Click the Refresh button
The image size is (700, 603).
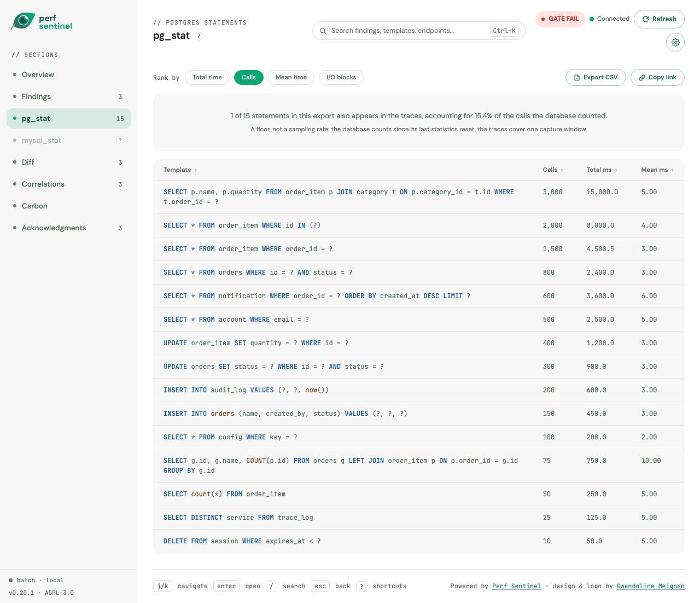point(659,19)
